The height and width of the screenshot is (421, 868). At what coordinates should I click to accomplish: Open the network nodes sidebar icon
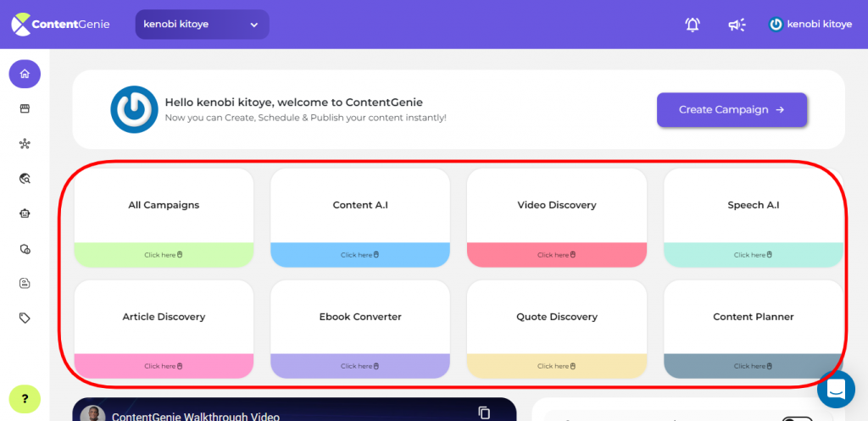(25, 144)
